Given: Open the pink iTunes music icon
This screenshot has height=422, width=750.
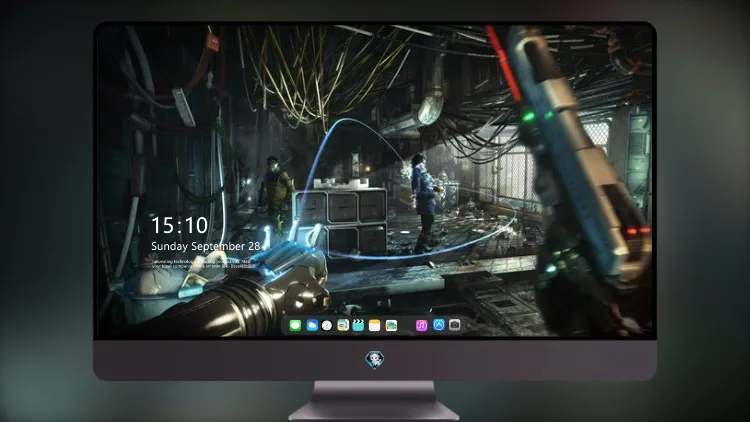Looking at the screenshot, I should click(421, 326).
